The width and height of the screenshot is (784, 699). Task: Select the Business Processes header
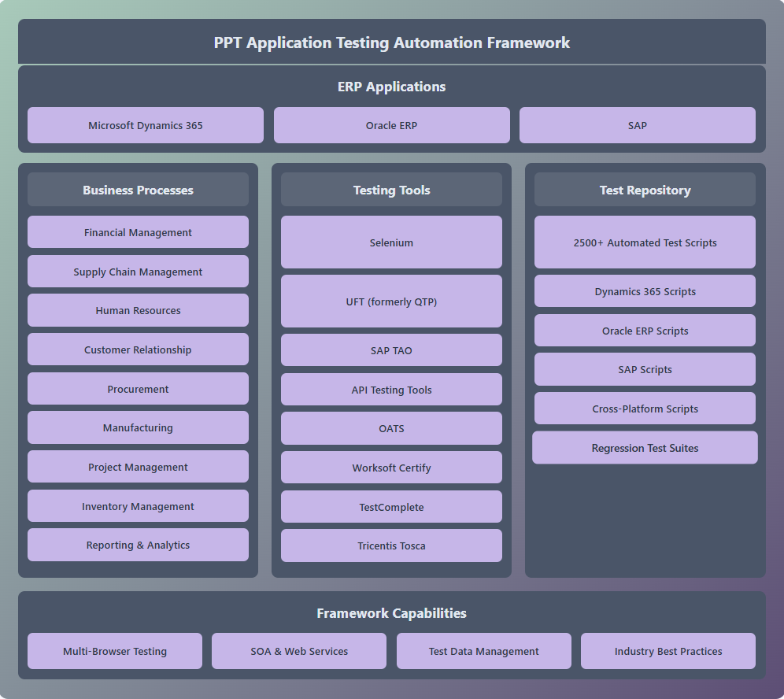click(x=138, y=190)
